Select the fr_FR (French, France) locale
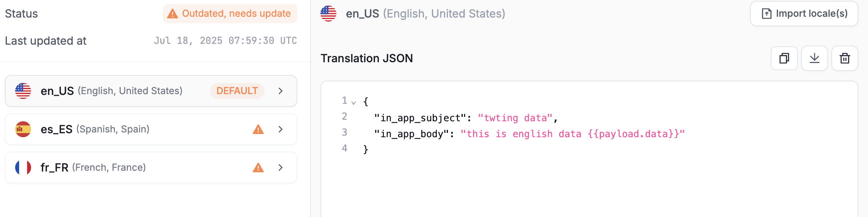Viewport: 868px width, 217px height. 93,168
